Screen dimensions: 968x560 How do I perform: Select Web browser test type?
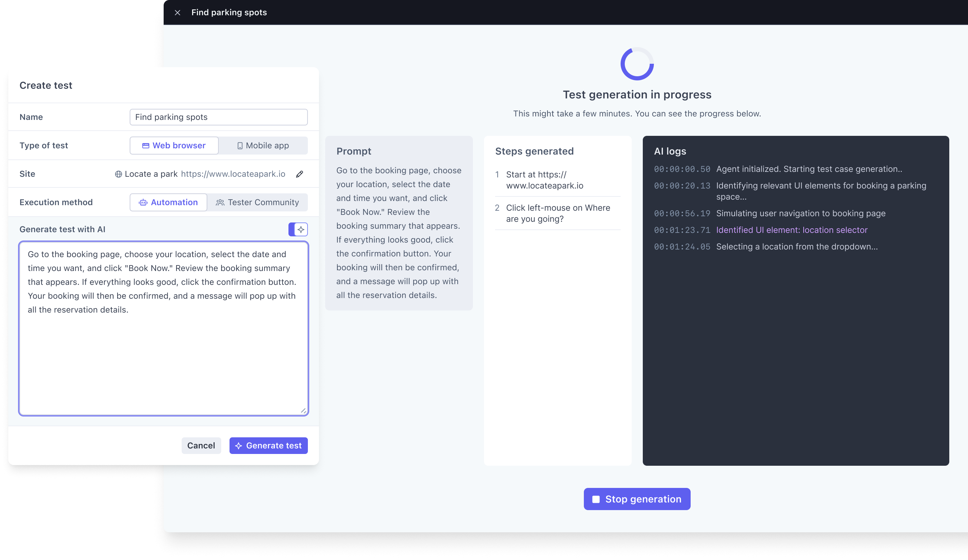(x=174, y=146)
